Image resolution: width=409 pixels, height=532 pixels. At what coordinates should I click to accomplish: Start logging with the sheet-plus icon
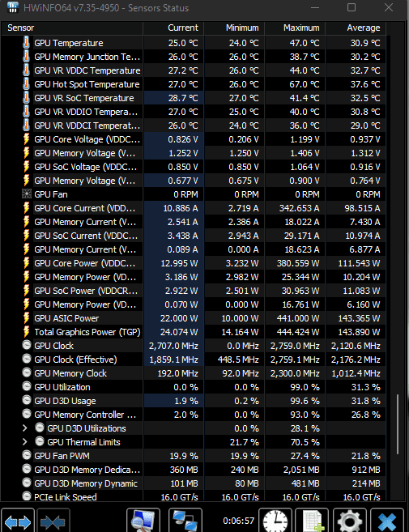coord(313,521)
